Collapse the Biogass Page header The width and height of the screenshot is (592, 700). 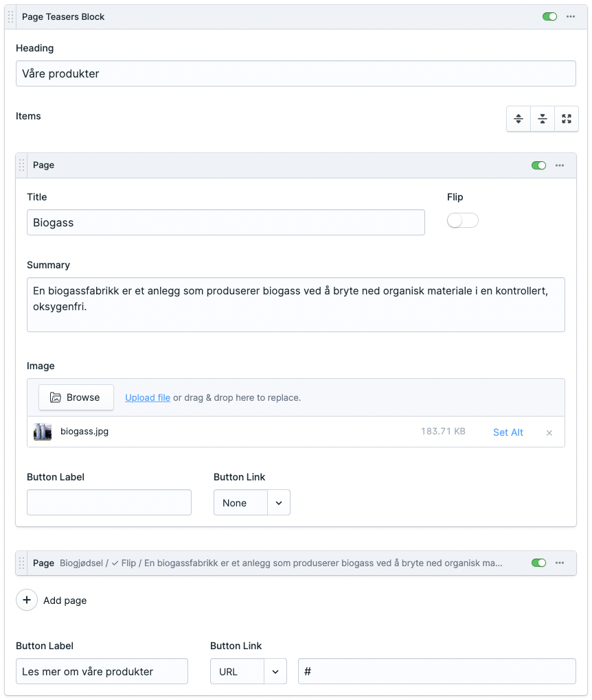(275, 165)
